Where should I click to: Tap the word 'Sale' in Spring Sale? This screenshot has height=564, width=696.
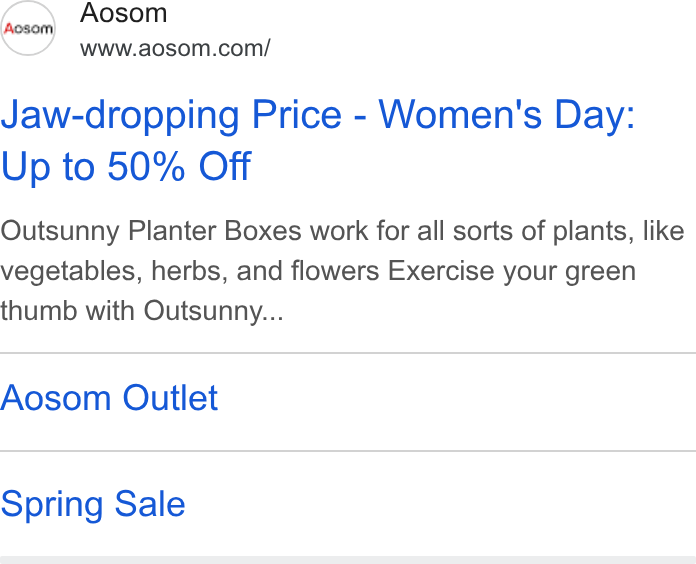coord(150,504)
